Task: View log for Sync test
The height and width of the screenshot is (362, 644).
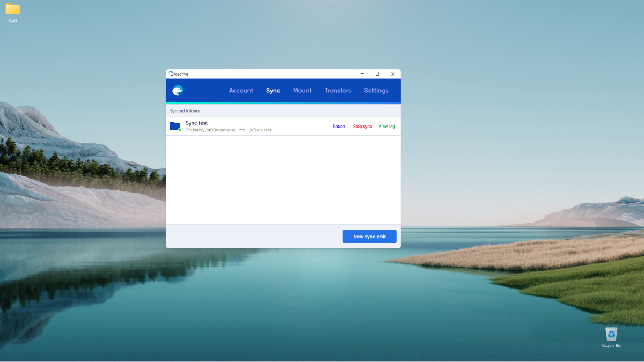Action: point(387,127)
